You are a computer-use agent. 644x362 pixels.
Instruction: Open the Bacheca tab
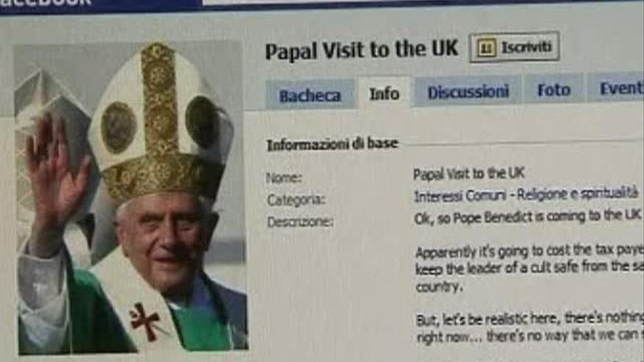point(310,94)
